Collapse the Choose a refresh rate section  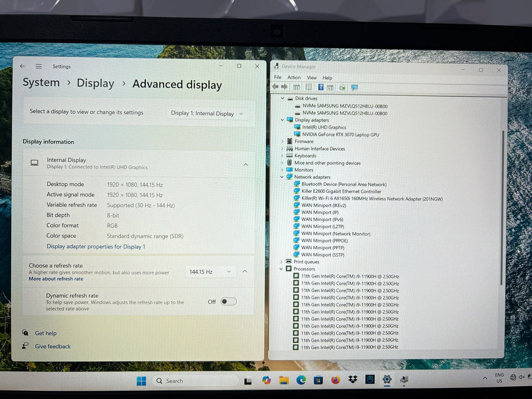(244, 272)
